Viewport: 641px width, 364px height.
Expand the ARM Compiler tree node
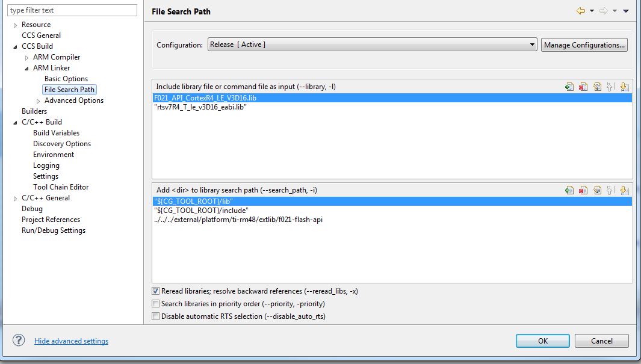click(27, 58)
